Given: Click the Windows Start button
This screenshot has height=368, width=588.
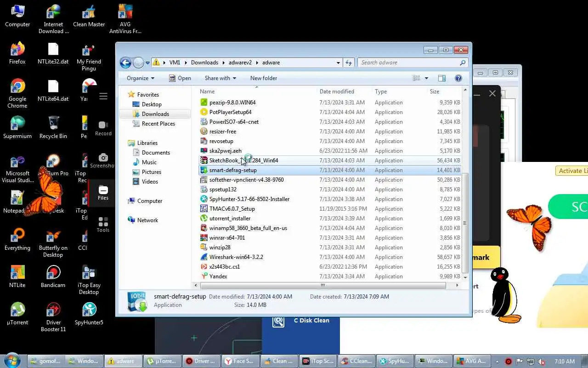Looking at the screenshot, I should click(x=12, y=360).
